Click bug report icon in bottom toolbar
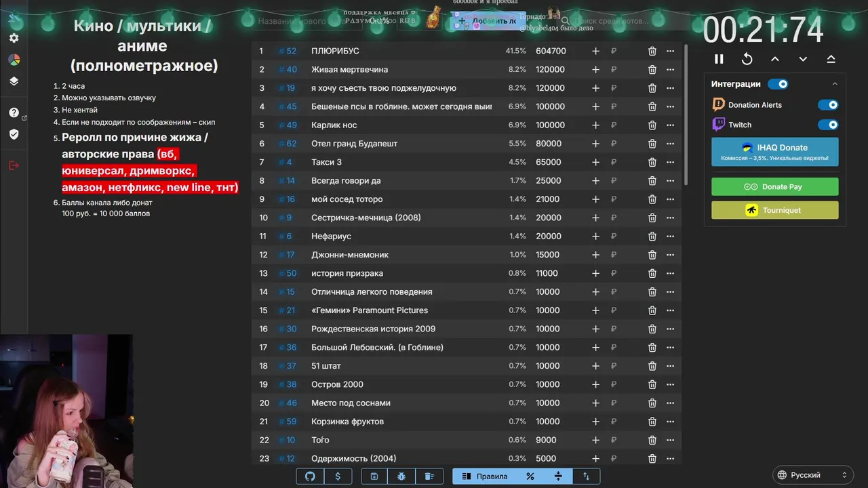Image resolution: width=868 pixels, height=488 pixels. [401, 476]
